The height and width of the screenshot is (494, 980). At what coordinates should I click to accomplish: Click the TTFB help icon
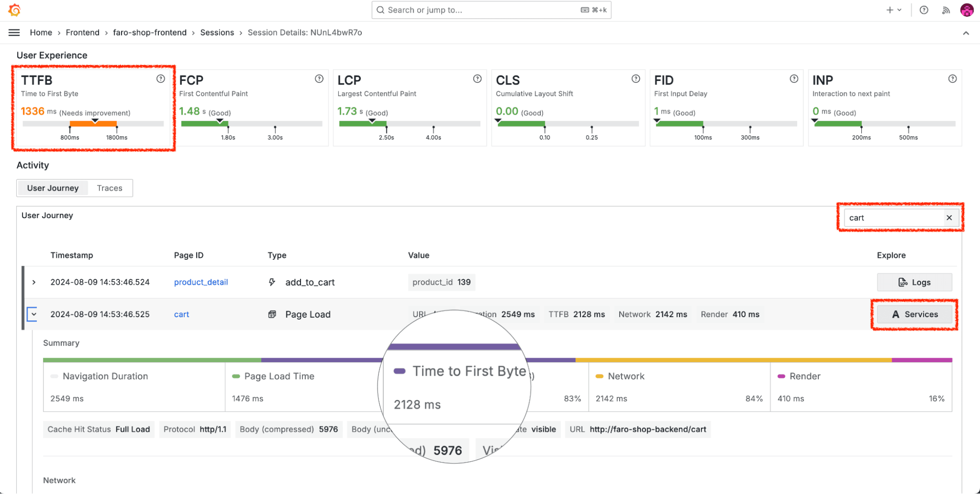click(161, 78)
